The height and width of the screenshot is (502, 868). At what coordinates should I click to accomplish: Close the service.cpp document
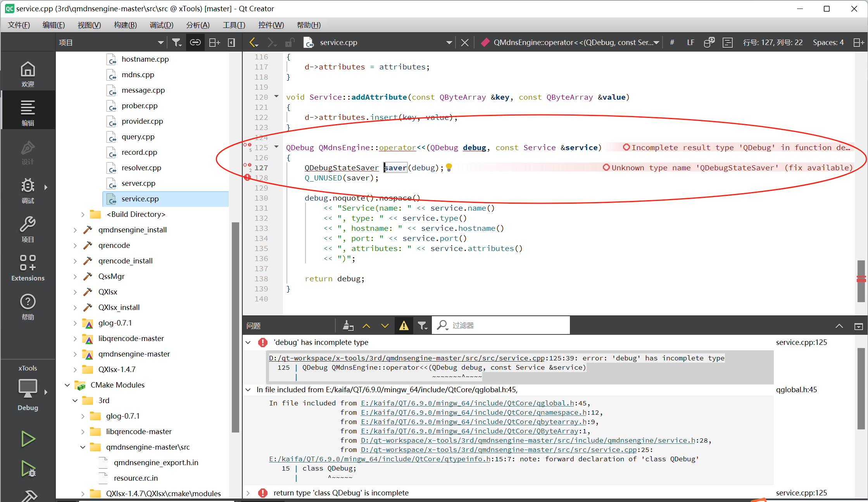tap(464, 42)
